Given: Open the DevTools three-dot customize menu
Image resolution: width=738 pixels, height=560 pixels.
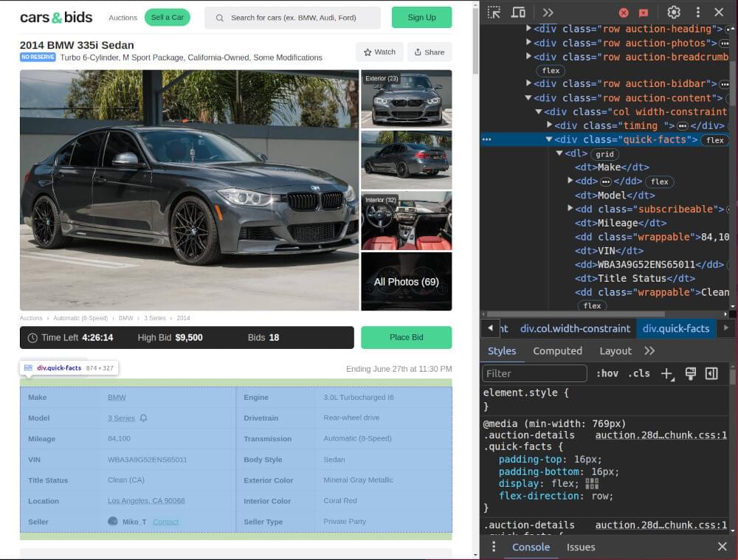Looking at the screenshot, I should pyautogui.click(x=697, y=12).
